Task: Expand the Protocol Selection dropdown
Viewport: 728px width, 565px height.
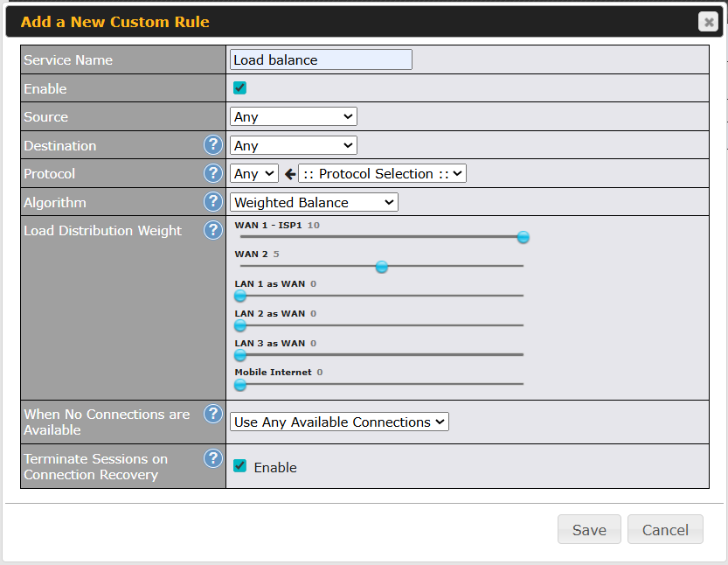Action: 382,174
